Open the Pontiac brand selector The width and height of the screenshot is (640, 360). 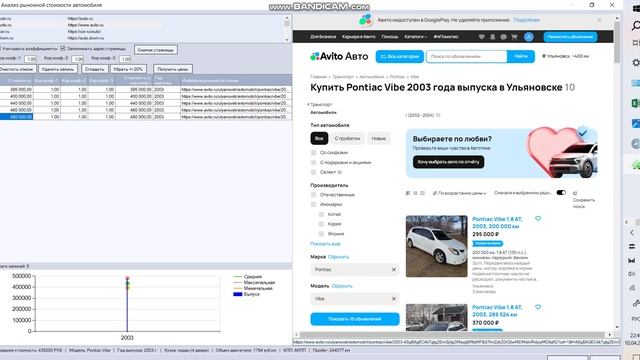click(x=355, y=270)
